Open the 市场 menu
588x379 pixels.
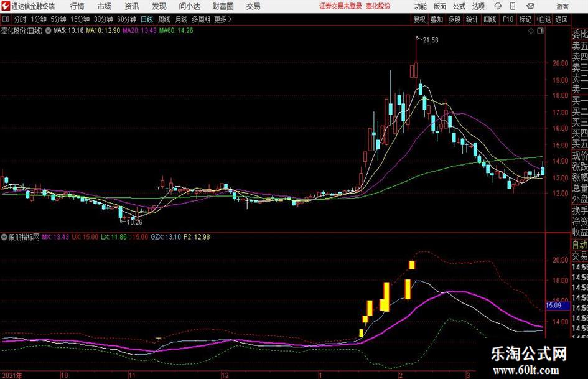(105, 6)
